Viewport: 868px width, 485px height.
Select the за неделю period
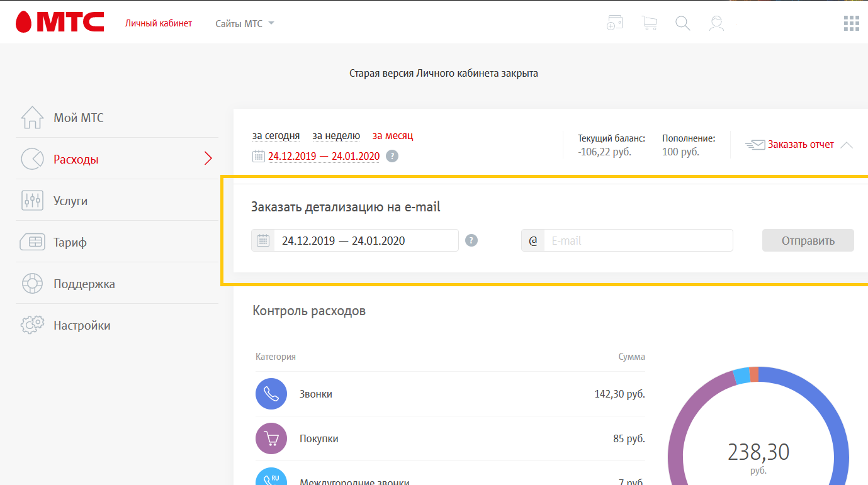(336, 135)
